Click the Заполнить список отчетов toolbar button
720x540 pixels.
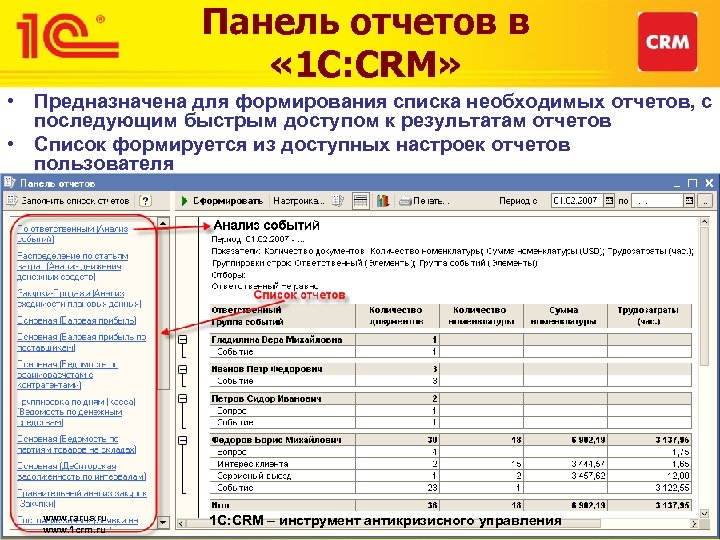click(x=68, y=201)
